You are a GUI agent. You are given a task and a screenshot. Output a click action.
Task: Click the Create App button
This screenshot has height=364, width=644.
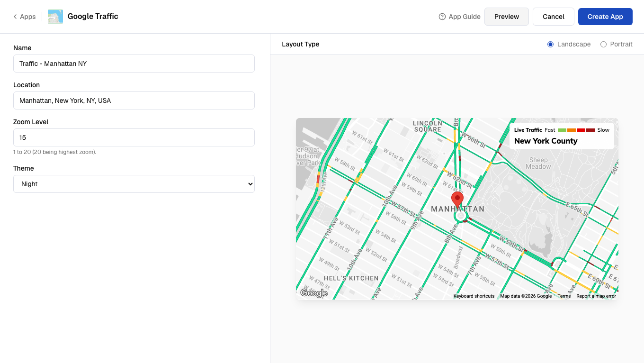[x=605, y=17]
